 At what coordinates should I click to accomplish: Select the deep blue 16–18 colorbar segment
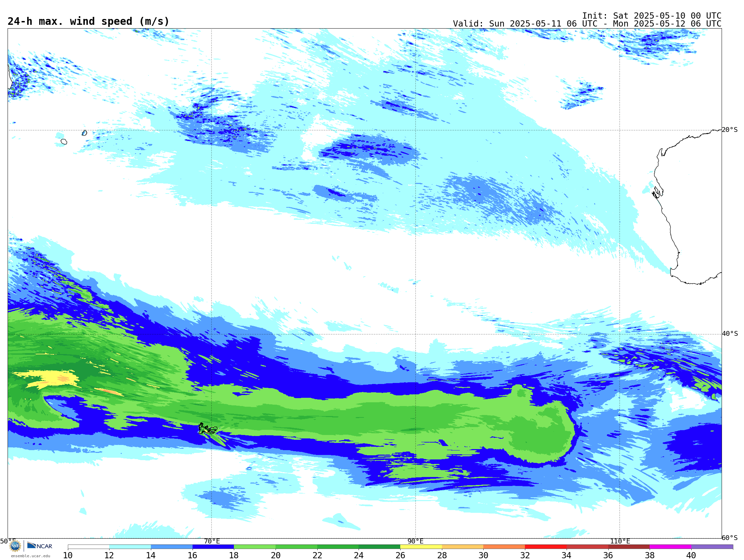click(213, 547)
